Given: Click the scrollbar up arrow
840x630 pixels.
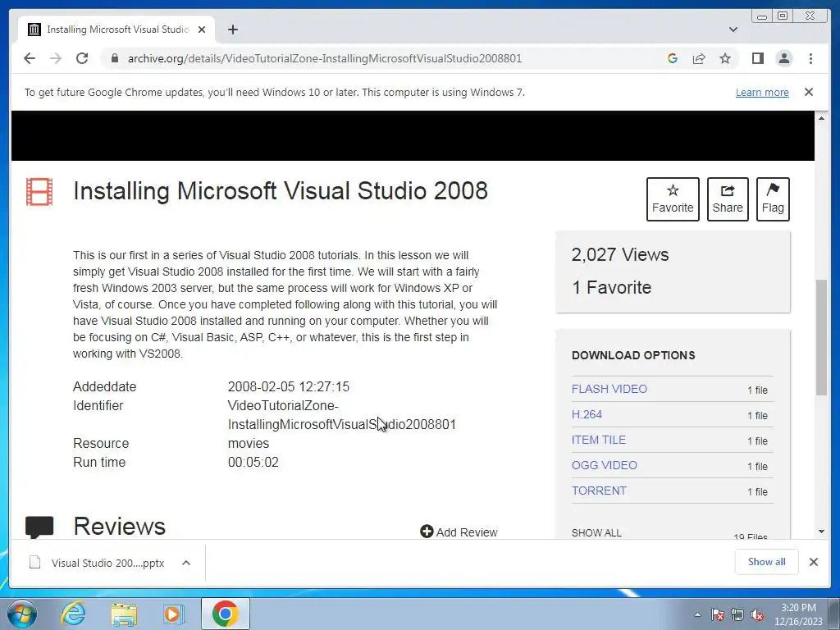Looking at the screenshot, I should point(821,118).
